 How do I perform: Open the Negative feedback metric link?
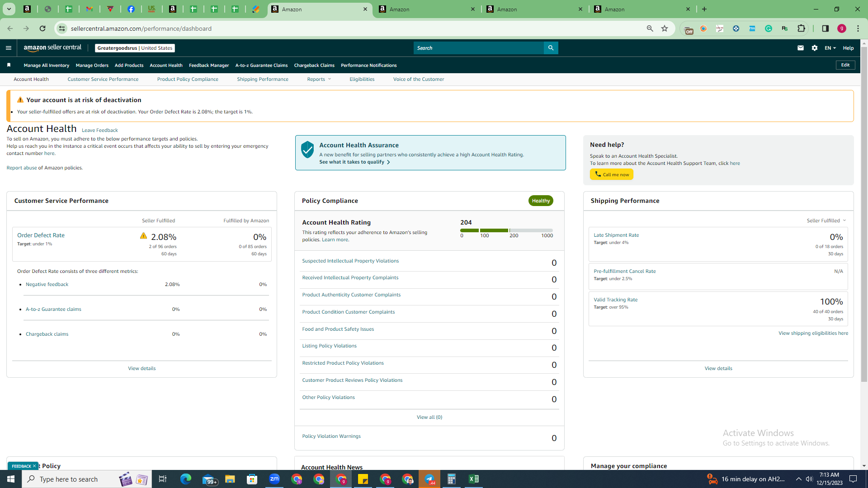47,284
